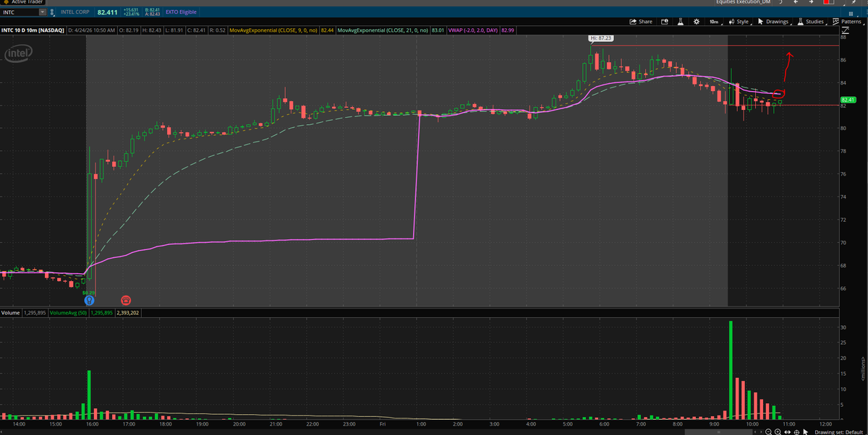Click the 'R: 0.52' range value
This screenshot has height=435, width=868.
[x=216, y=30]
